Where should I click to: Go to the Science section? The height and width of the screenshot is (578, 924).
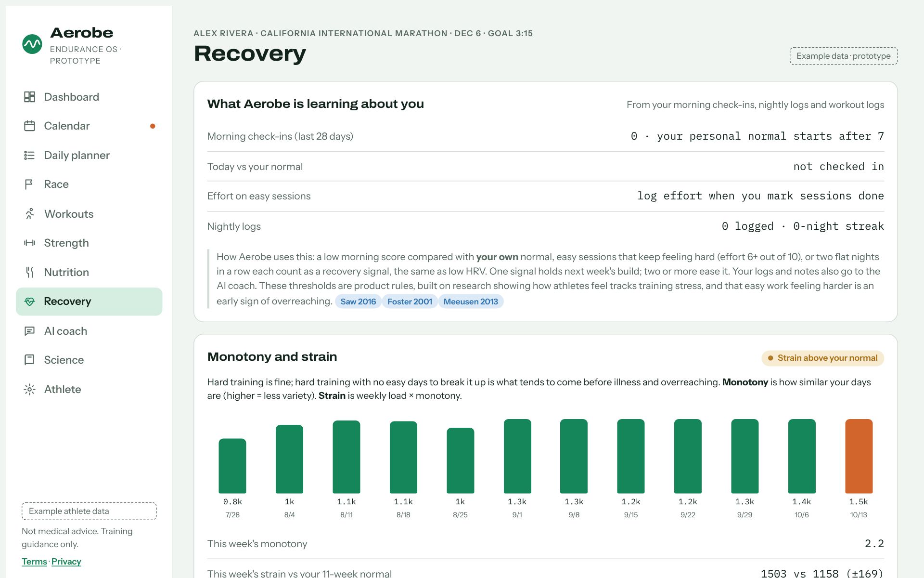[x=89, y=360]
